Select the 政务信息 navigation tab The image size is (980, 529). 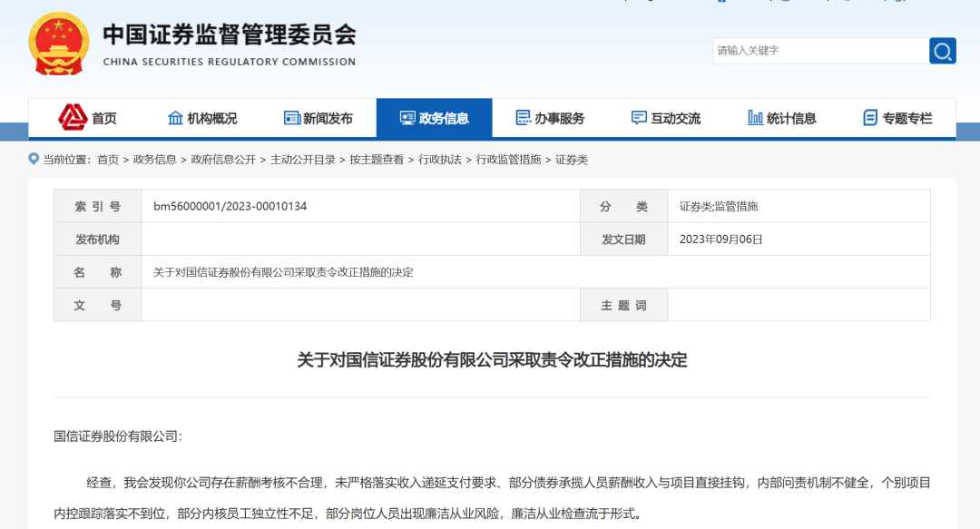click(x=435, y=118)
